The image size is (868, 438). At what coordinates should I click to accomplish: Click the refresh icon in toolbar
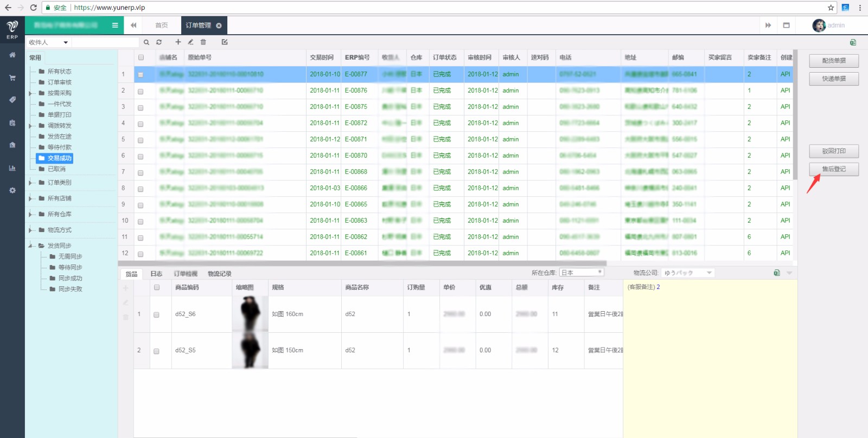point(159,42)
